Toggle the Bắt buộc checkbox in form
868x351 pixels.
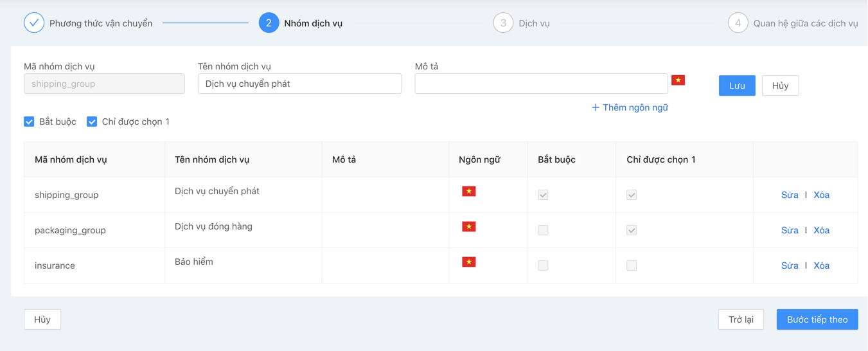[x=30, y=122]
